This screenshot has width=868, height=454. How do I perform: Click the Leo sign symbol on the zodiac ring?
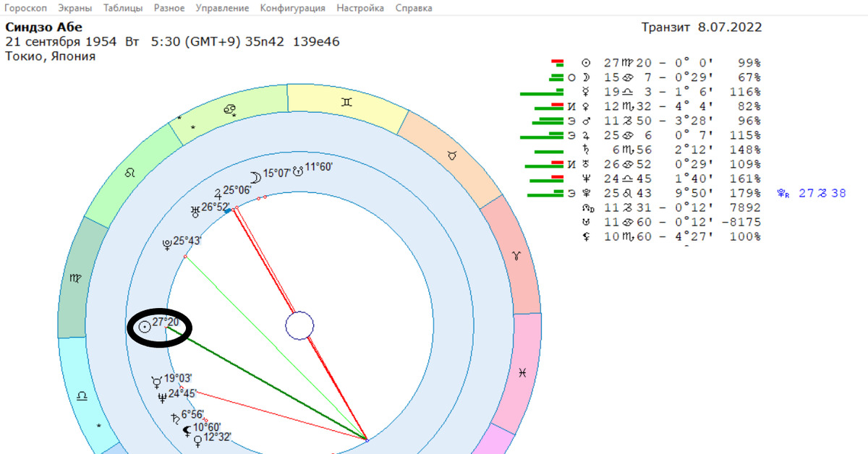[130, 174]
